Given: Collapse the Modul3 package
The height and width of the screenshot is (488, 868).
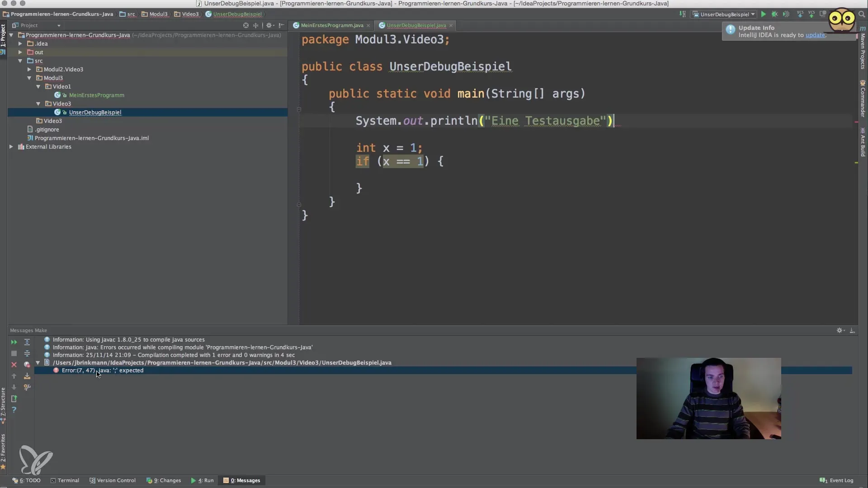Looking at the screenshot, I should tap(29, 78).
